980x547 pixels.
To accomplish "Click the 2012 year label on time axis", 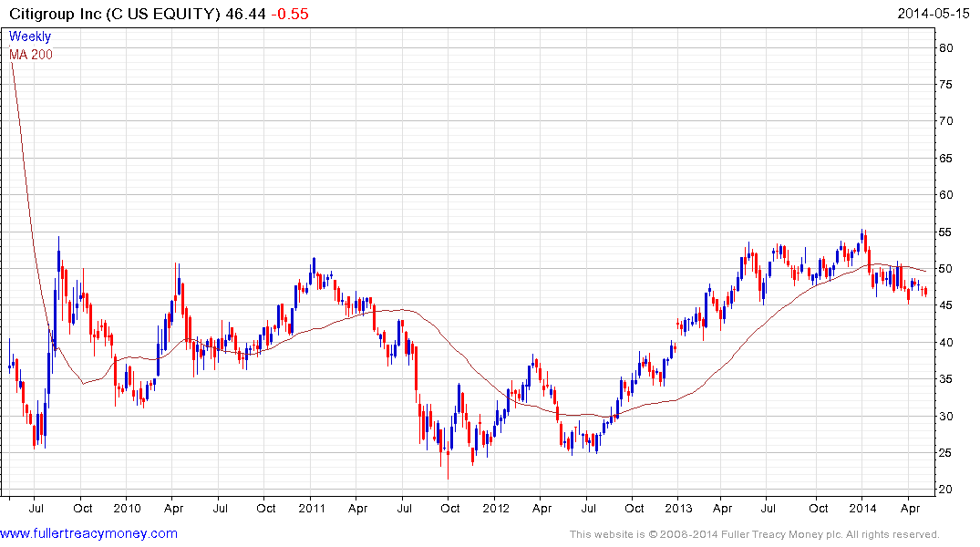I will pos(496,508).
